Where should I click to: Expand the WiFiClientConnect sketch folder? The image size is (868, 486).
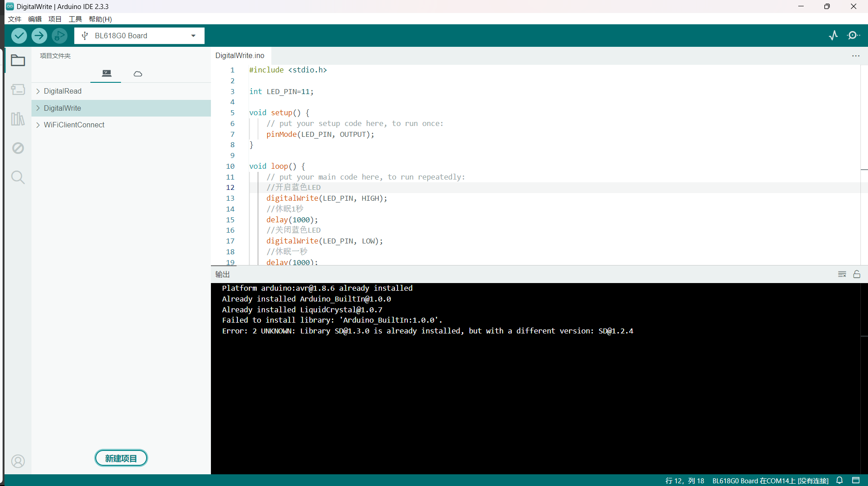[38, 125]
